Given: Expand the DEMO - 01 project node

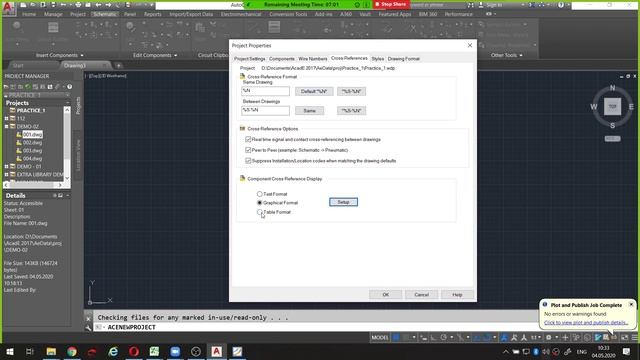Looking at the screenshot, I should coord(6,167).
